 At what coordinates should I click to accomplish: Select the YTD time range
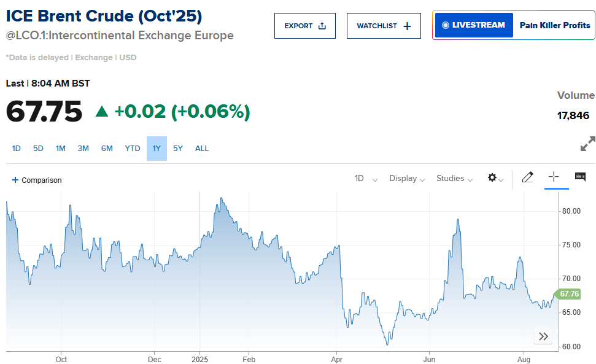(x=133, y=149)
